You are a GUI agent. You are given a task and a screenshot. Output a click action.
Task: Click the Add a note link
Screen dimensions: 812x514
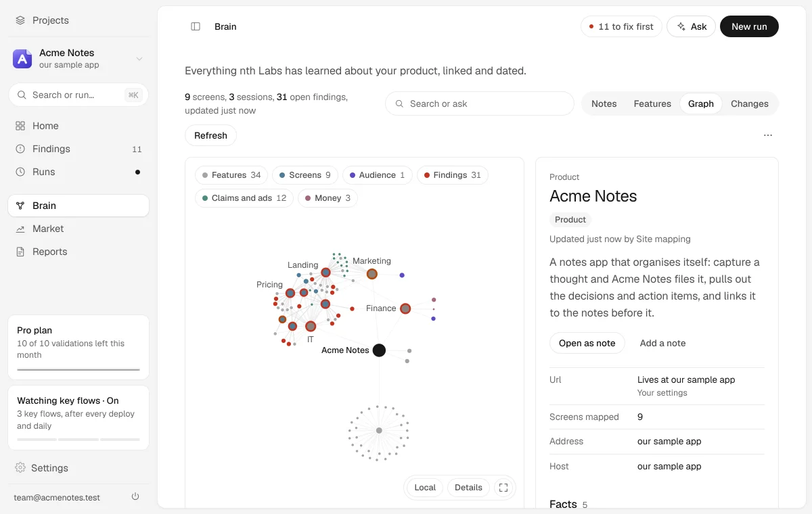(662, 343)
